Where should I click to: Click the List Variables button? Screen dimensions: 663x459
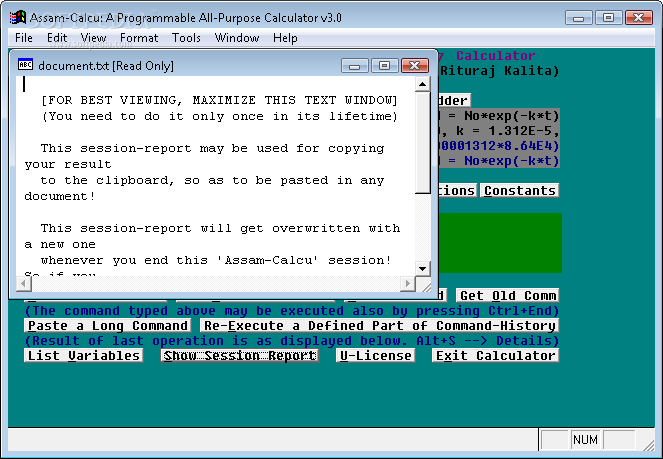point(83,356)
